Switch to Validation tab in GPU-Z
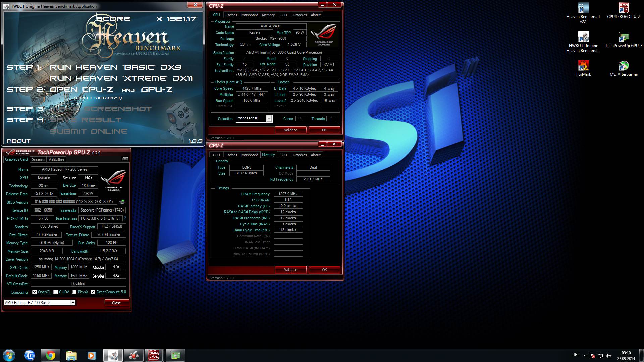This screenshot has width=644, height=362. (x=56, y=160)
